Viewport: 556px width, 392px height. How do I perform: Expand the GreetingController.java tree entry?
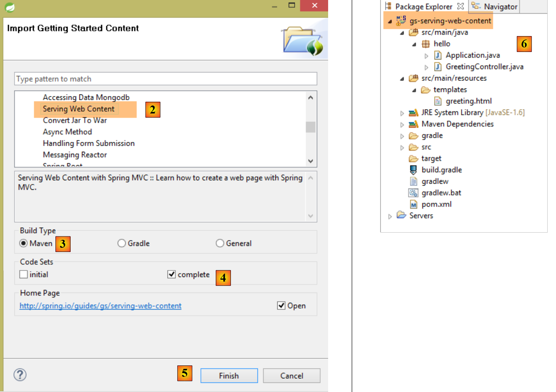pos(426,68)
